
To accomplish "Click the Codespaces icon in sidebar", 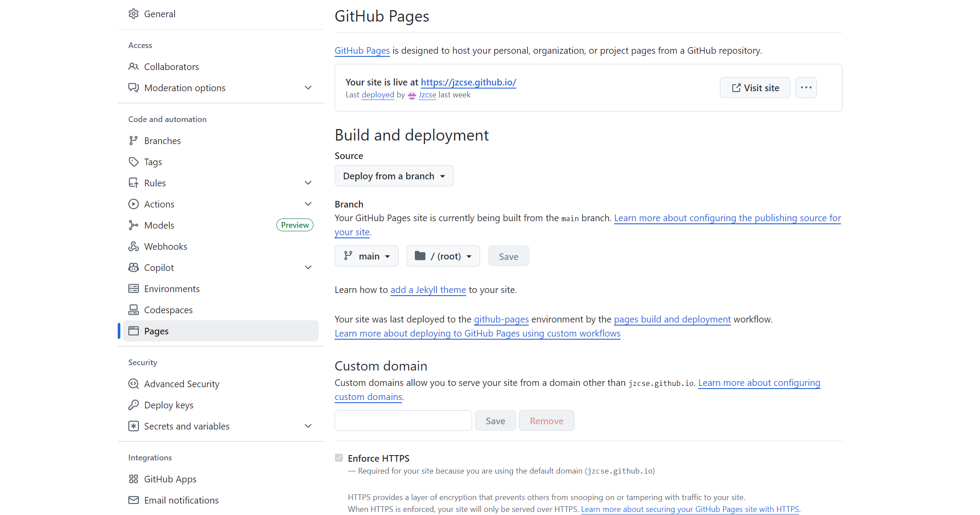I will [133, 310].
